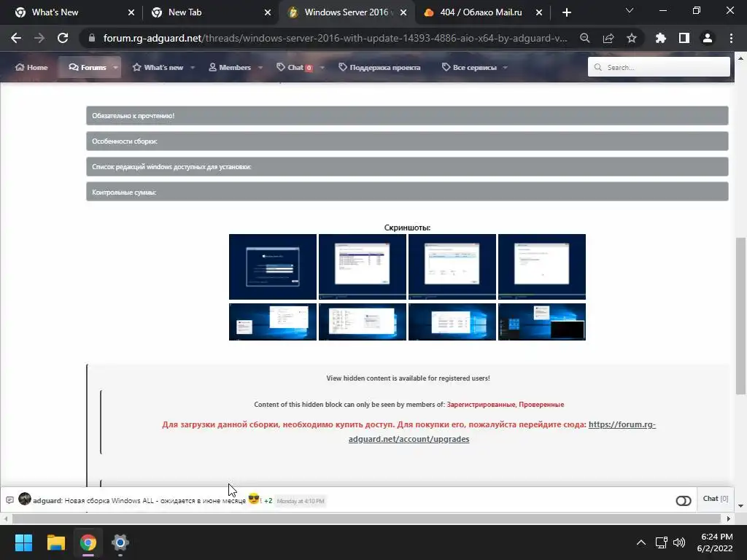Open the clock showing 6:24 PM

tap(715, 542)
